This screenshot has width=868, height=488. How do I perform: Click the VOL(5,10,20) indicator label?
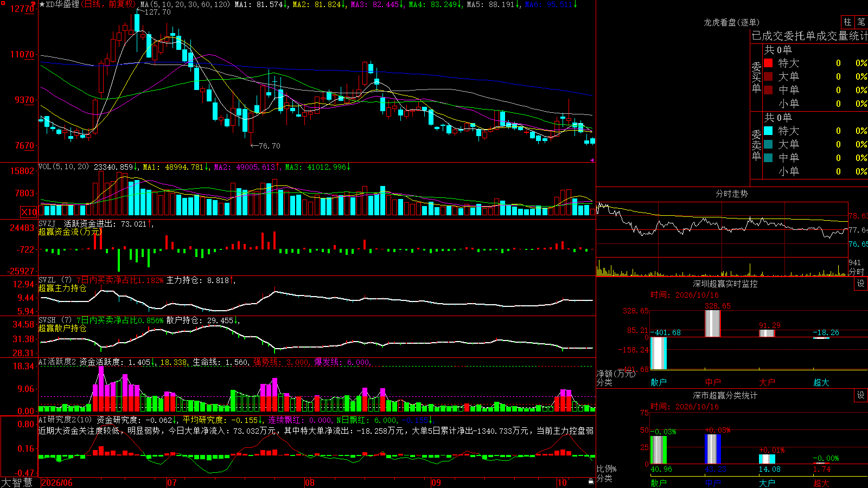[x=63, y=167]
